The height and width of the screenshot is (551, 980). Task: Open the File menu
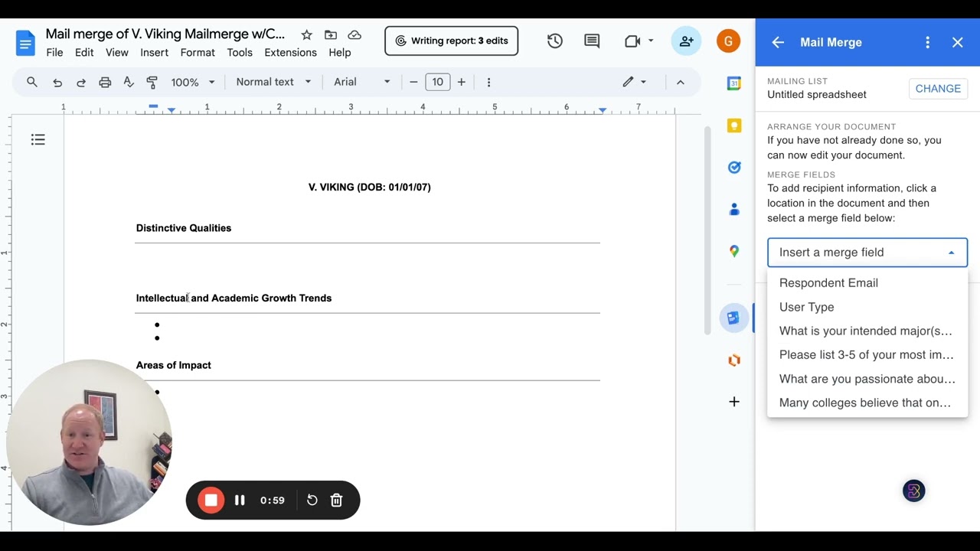pyautogui.click(x=54, y=53)
